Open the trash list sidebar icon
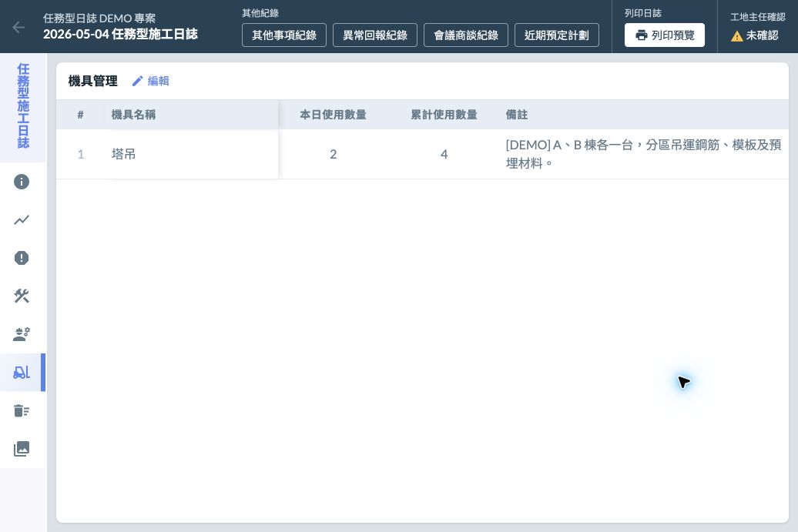Viewport: 798px width, 532px height. tap(22, 410)
